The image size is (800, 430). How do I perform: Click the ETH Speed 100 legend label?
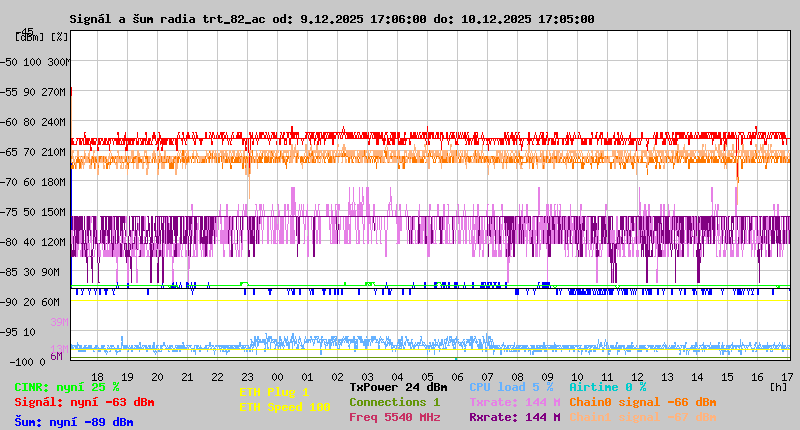(284, 407)
